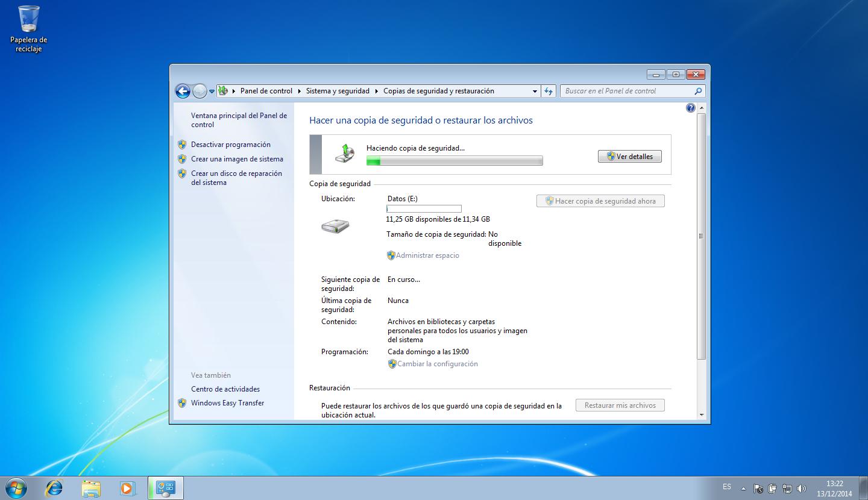The image size is (868, 500).
Task: Click 'Desactivar programación' link
Action: (231, 145)
